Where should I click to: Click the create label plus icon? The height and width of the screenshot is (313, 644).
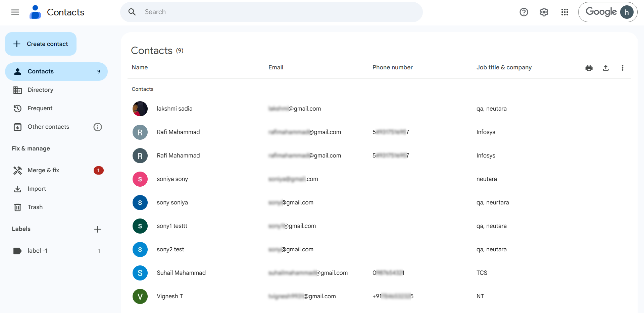point(98,229)
